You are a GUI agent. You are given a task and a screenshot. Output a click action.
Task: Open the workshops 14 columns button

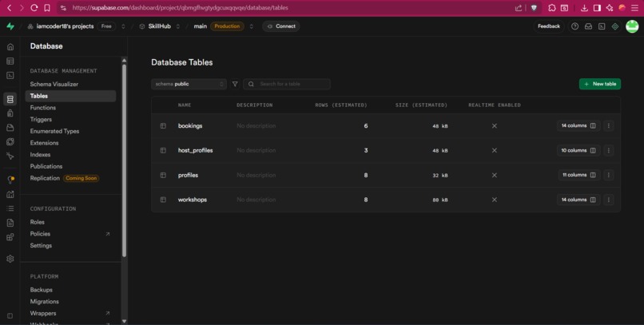click(578, 200)
